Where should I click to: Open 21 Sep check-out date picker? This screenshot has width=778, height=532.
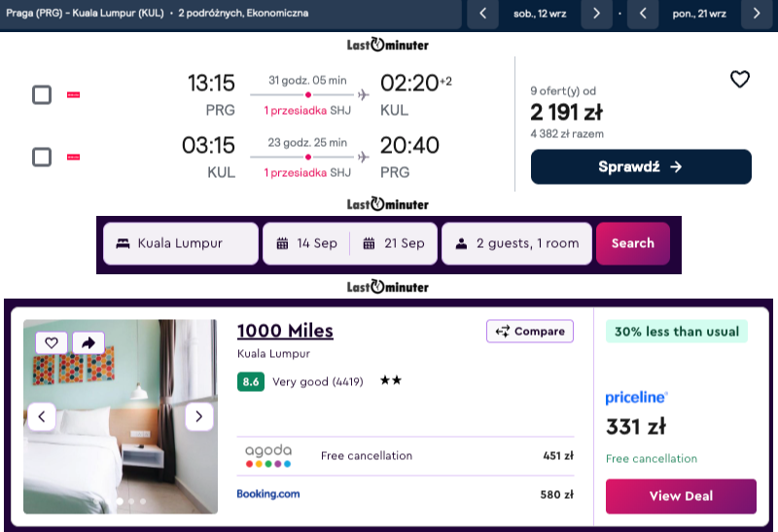tap(394, 243)
